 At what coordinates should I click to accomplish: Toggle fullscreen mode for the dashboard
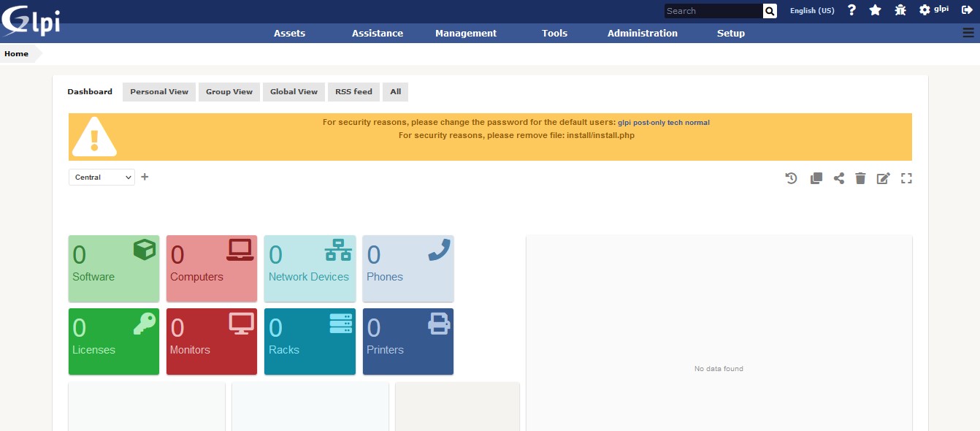point(906,178)
